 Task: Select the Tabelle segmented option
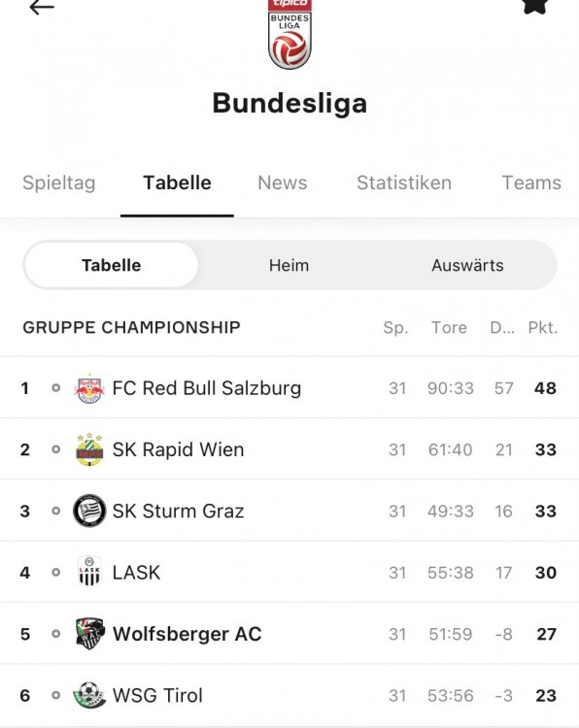click(111, 265)
